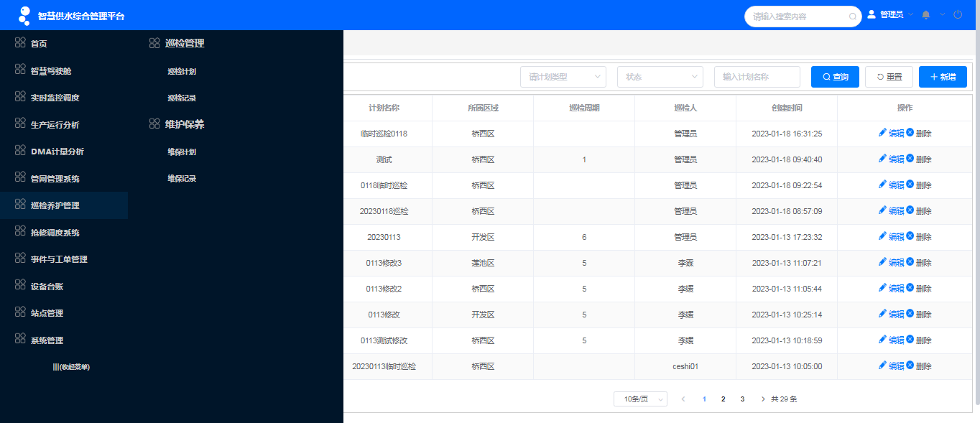Click pencil edit icon for 0118临时巡检 row
The height and width of the screenshot is (423, 980).
(x=882, y=185)
